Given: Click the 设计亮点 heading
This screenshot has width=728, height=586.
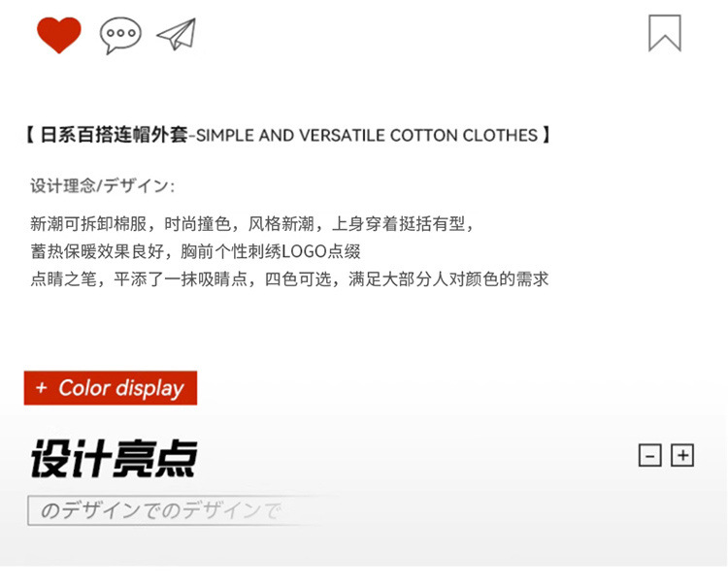Looking at the screenshot, I should 115,458.
